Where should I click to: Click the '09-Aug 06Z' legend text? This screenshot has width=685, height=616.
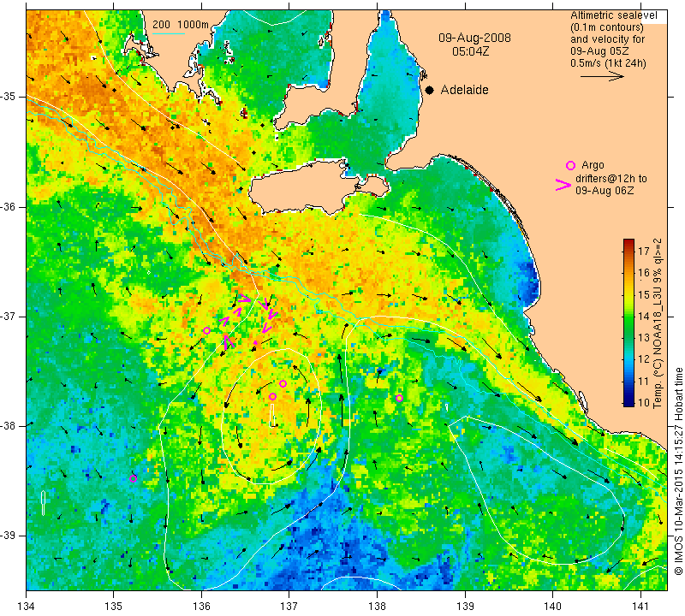(605, 190)
